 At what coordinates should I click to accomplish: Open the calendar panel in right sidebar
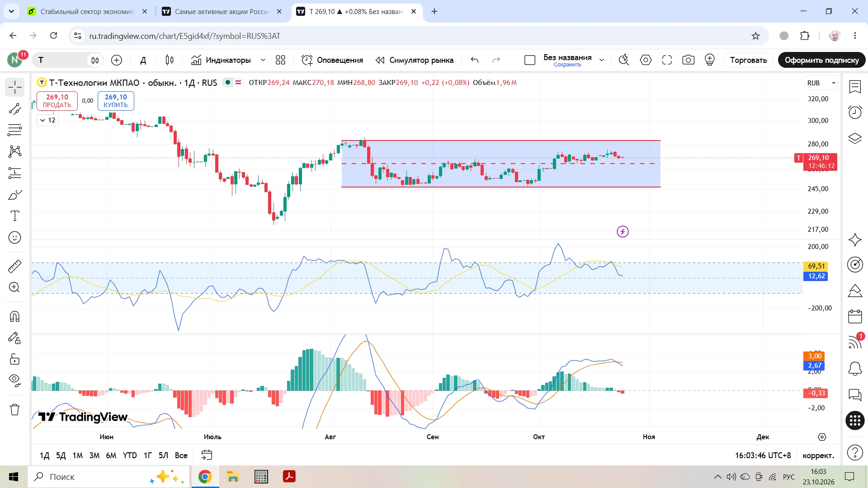855,316
